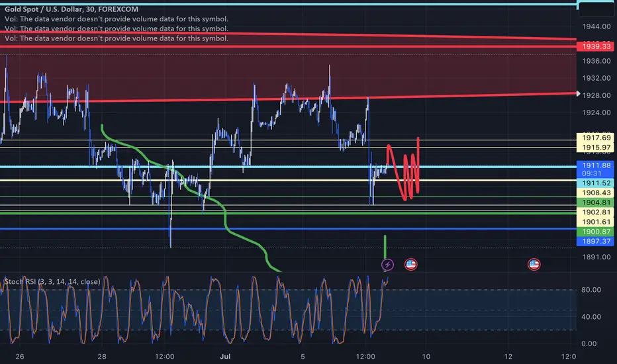Image resolution: width=617 pixels, height=364 pixels.
Task: Select the 1908.43 price label
Action: pyautogui.click(x=595, y=193)
